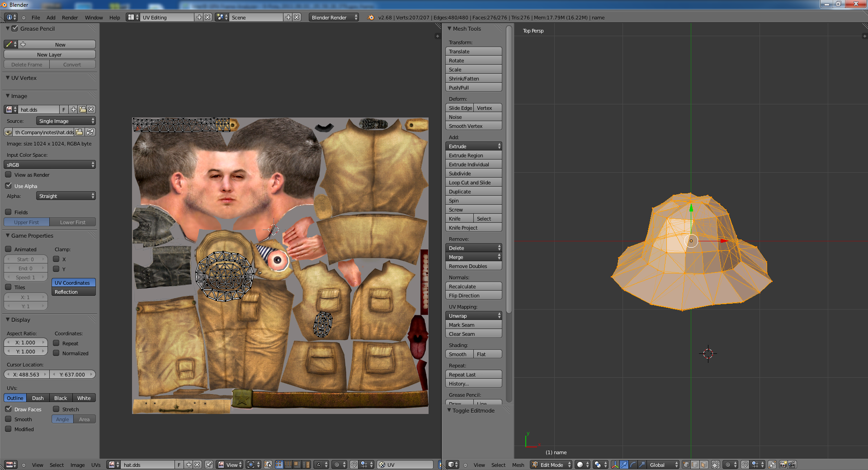This screenshot has width=868, height=470.
Task: Click the Blender logo in the info header
Action: [371, 17]
